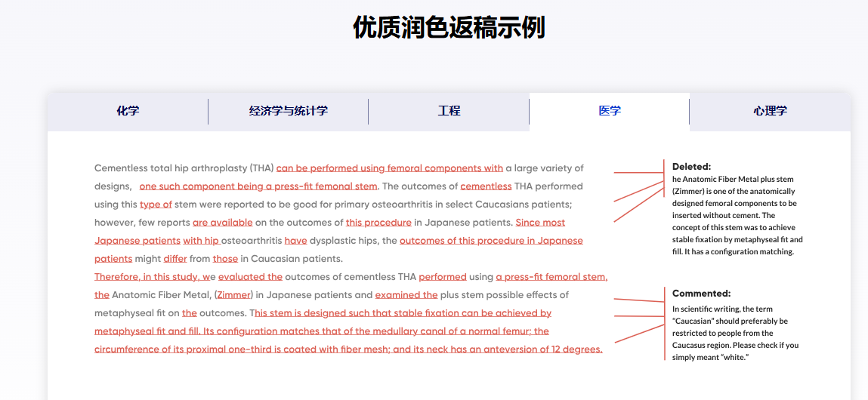Open the 经济学与统计学 tab
Viewport: 868px width, 400px height.
pyautogui.click(x=288, y=111)
